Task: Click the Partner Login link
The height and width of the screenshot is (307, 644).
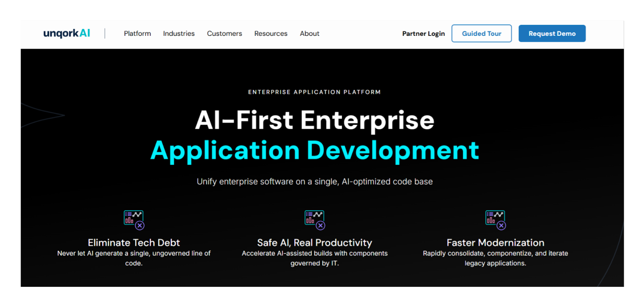Action: pos(423,33)
